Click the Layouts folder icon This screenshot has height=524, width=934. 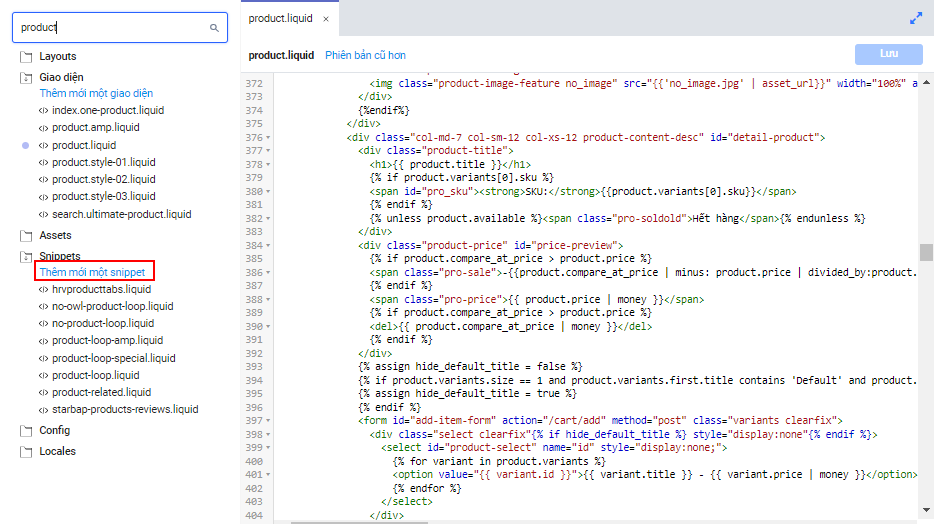click(26, 57)
